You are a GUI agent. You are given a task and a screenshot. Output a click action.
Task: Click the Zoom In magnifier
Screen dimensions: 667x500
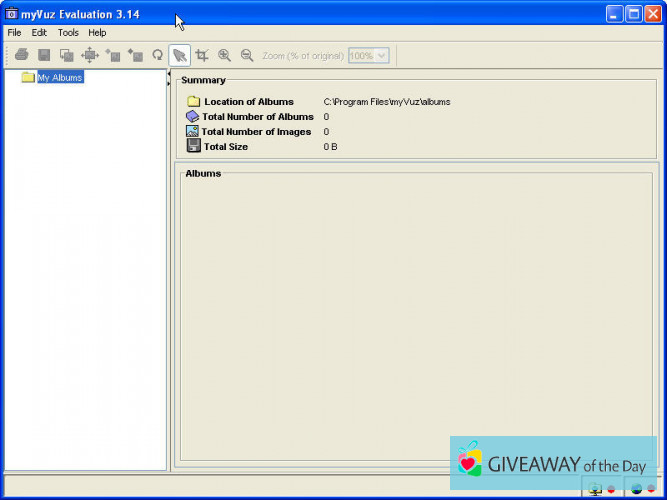coord(225,56)
